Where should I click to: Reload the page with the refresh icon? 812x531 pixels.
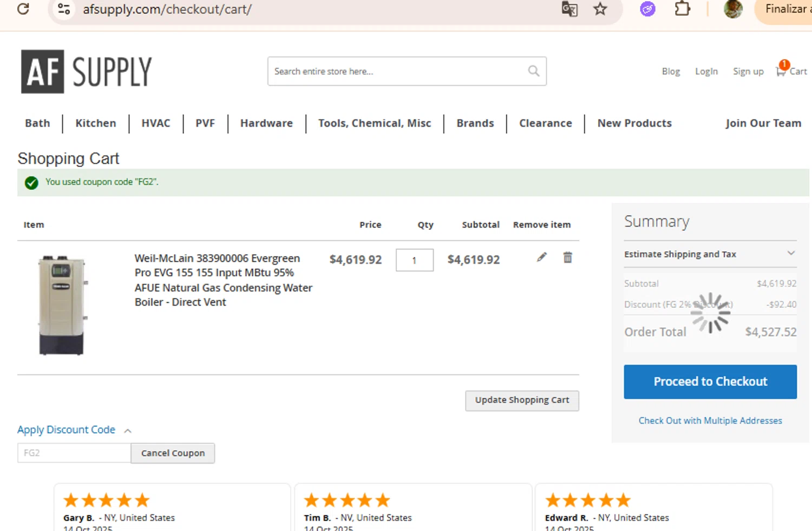pos(23,9)
